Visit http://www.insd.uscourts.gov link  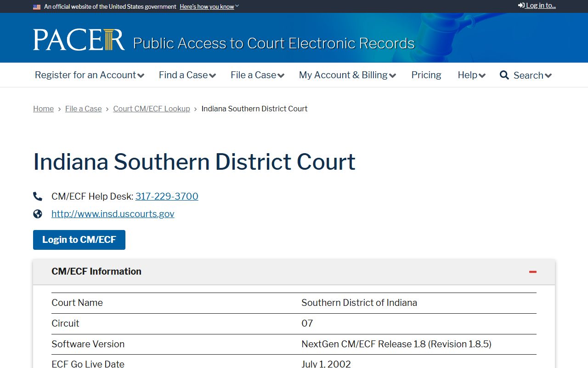113,214
